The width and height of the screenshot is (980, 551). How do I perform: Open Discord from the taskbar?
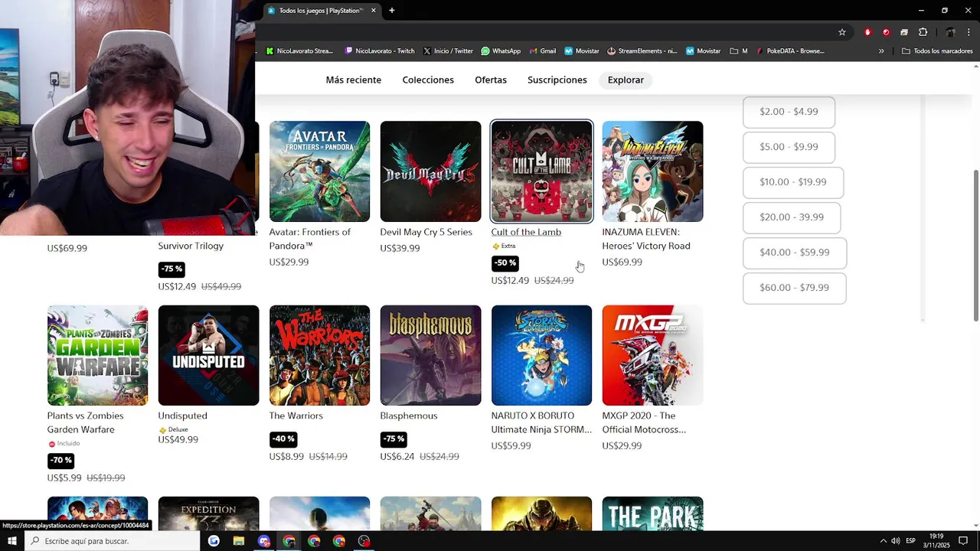coord(264,541)
